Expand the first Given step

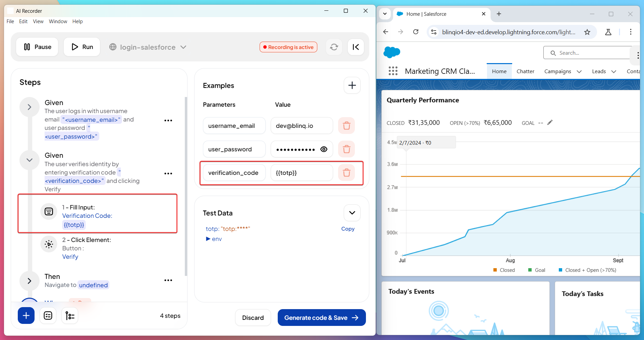click(30, 107)
